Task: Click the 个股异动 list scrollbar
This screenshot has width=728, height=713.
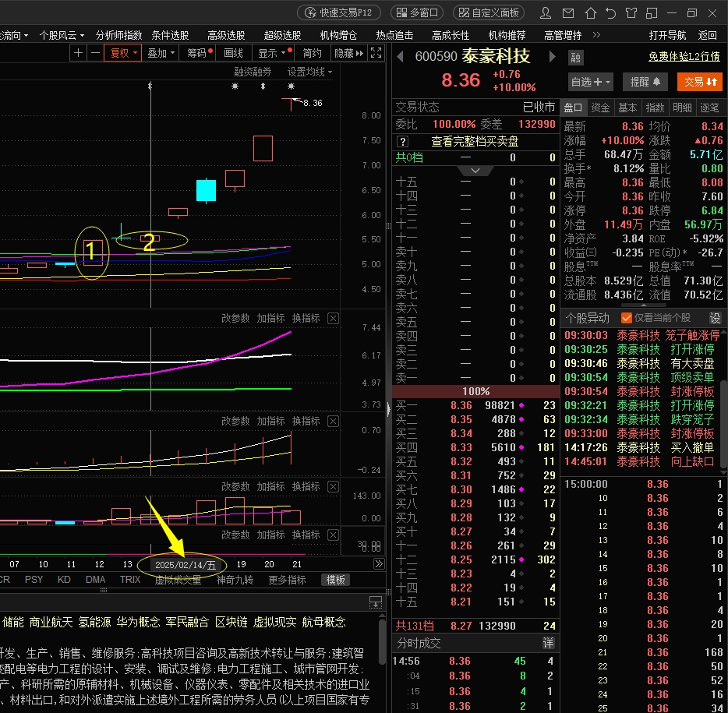Action: click(x=724, y=425)
